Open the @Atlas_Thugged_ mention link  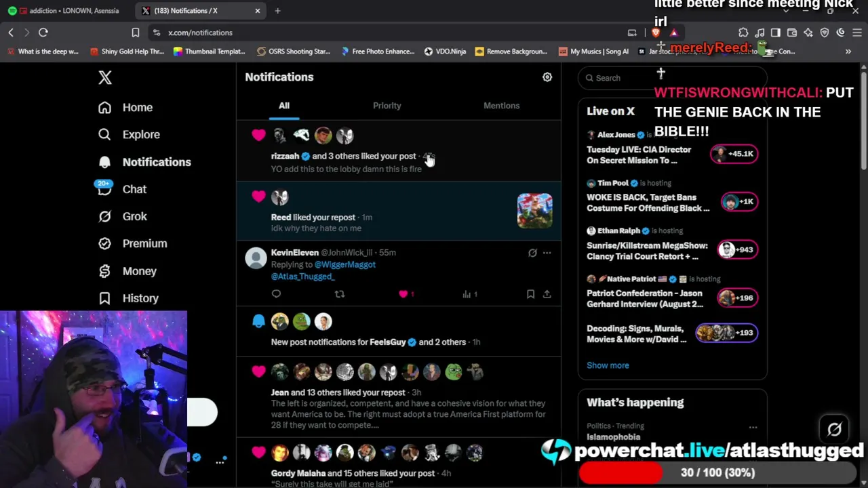click(302, 277)
